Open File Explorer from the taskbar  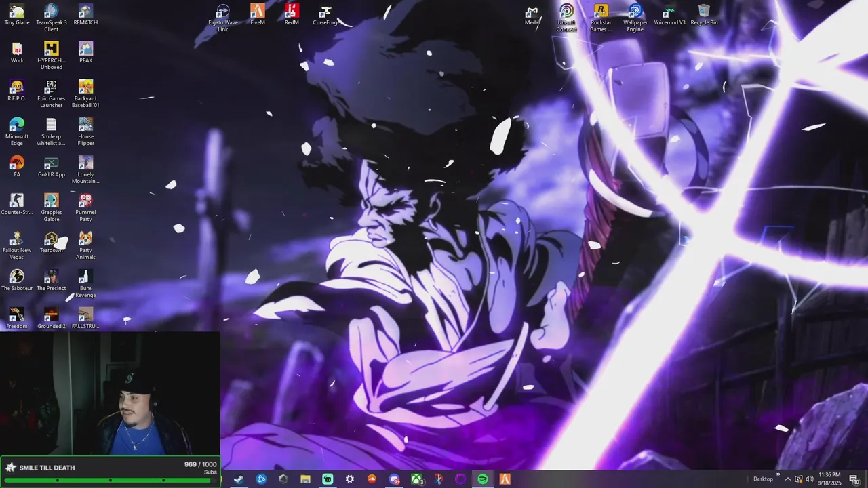click(x=305, y=479)
